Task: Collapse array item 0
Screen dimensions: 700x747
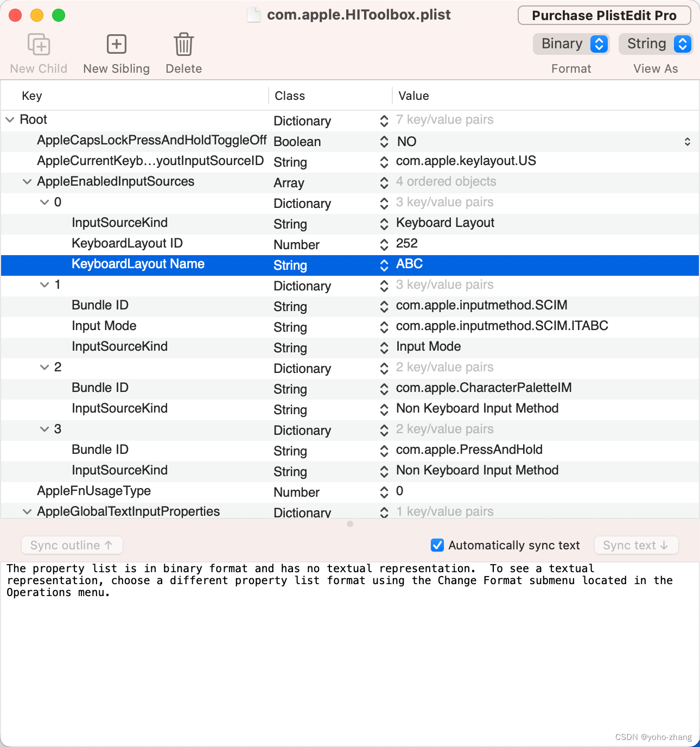Action: (x=44, y=202)
